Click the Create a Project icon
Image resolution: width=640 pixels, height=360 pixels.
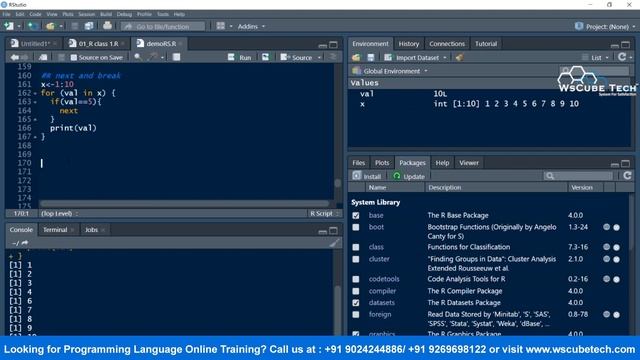point(33,26)
